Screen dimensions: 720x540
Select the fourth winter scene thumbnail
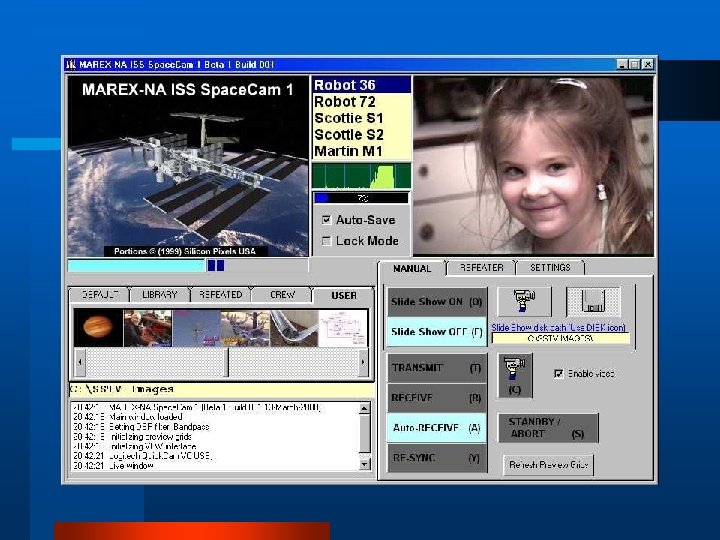coord(245,328)
